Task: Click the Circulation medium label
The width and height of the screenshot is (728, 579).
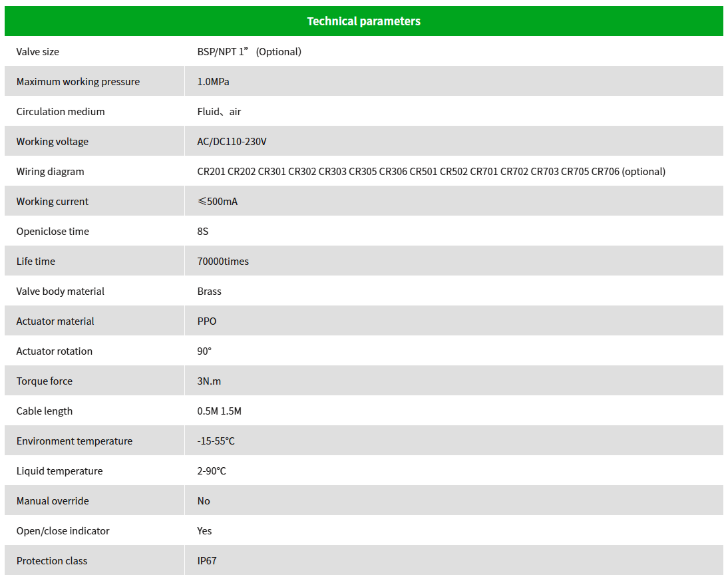Action: click(x=61, y=112)
